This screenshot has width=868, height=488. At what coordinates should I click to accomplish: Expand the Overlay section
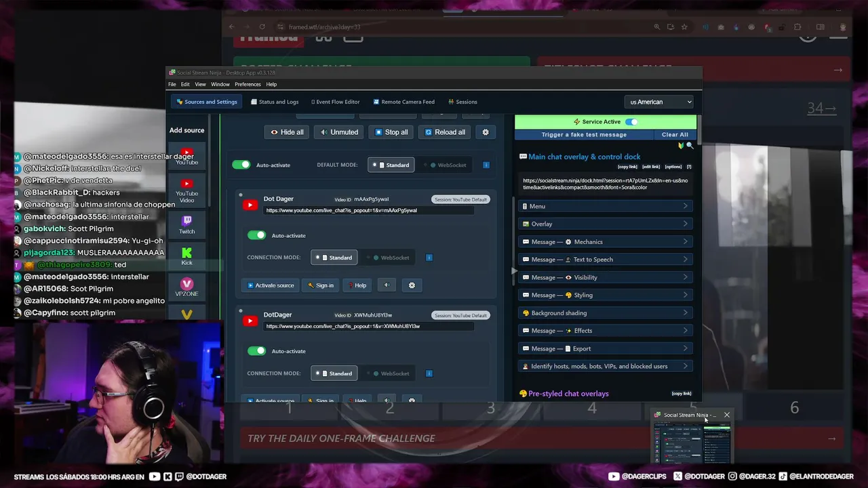click(x=605, y=224)
